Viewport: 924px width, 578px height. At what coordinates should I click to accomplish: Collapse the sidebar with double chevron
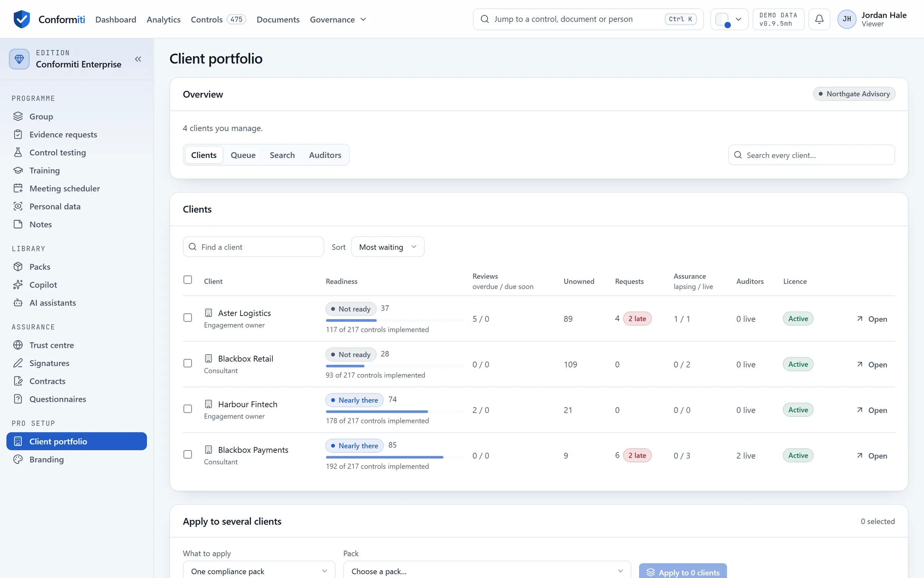pyautogui.click(x=138, y=59)
